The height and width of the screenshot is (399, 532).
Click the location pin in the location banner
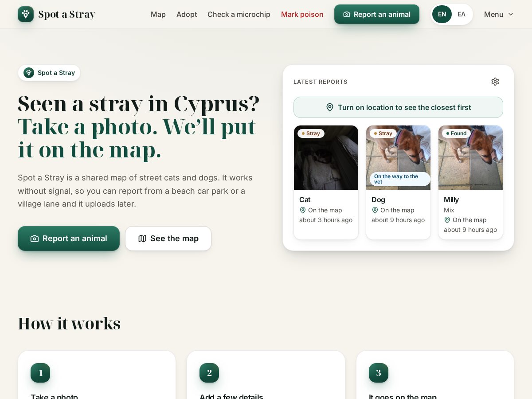(330, 107)
